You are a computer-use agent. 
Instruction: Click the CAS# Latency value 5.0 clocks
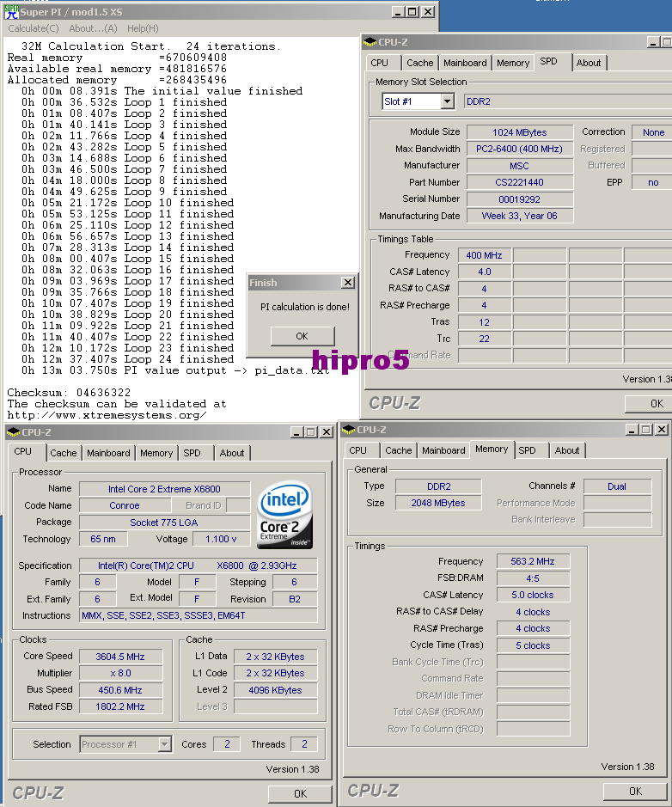(533, 595)
